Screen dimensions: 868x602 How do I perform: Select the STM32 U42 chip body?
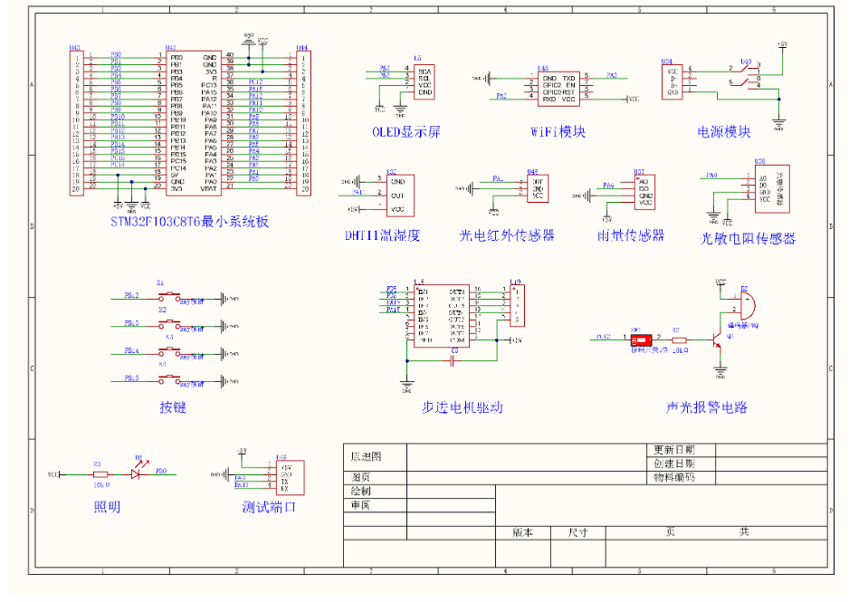click(x=194, y=123)
